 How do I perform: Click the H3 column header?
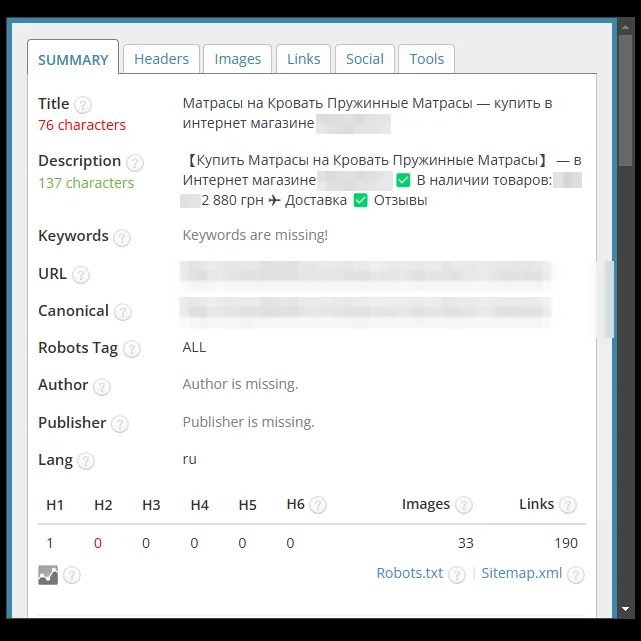pos(151,505)
